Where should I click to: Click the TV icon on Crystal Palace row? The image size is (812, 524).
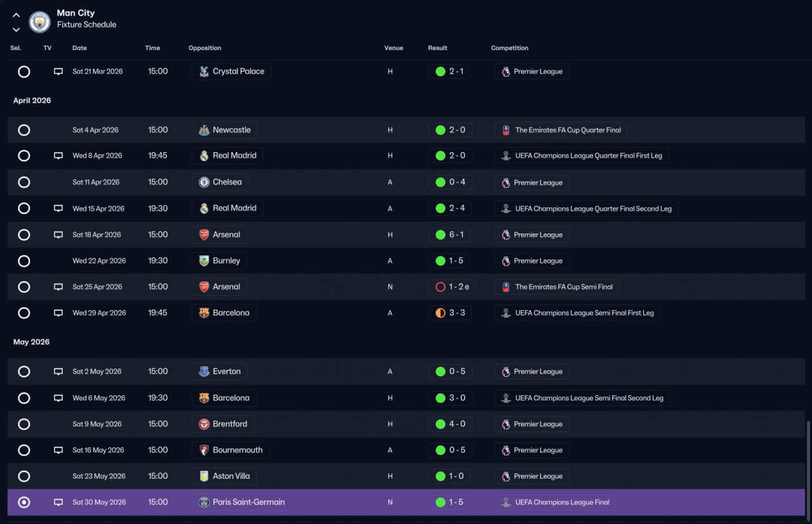[58, 72]
